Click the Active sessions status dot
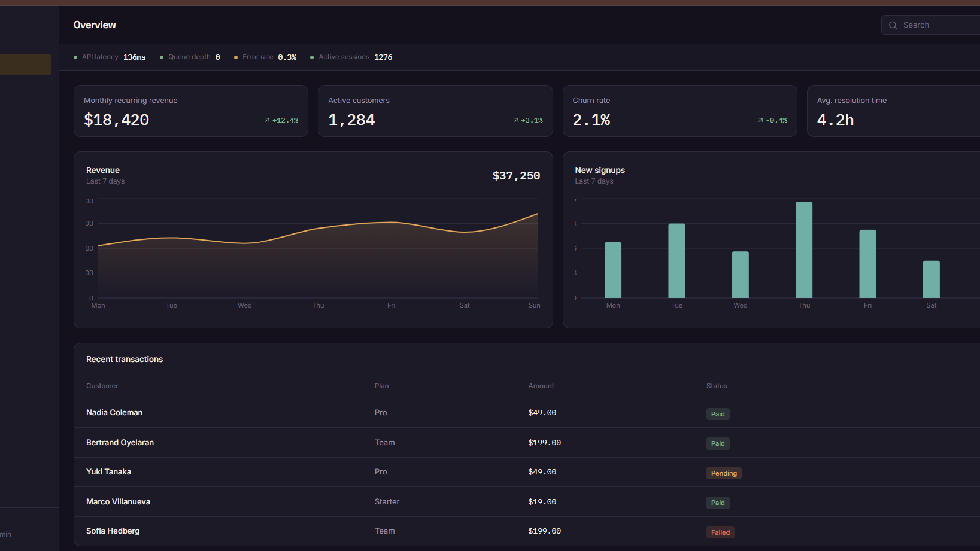This screenshot has height=551, width=980. (x=312, y=57)
